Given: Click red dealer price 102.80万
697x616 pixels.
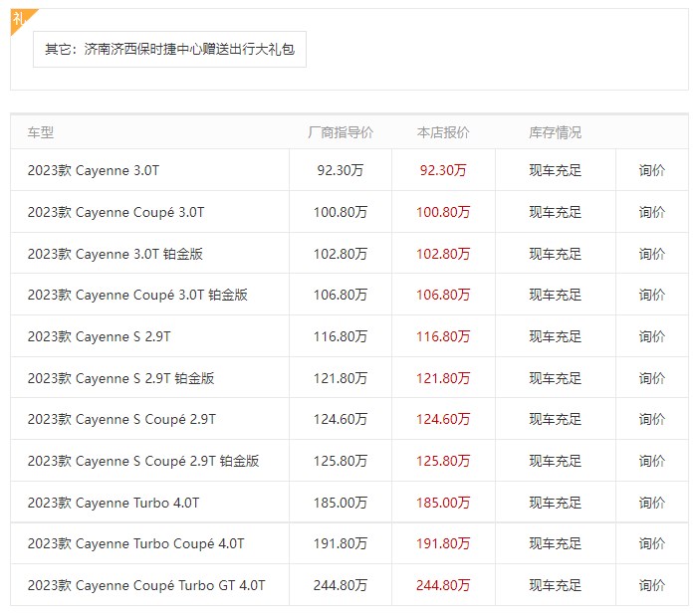Looking at the screenshot, I should click(x=443, y=254).
